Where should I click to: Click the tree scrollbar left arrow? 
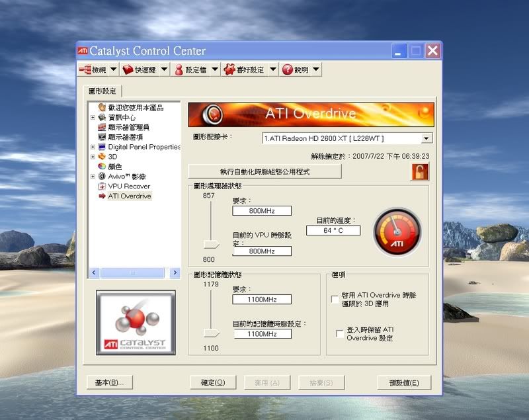click(94, 273)
